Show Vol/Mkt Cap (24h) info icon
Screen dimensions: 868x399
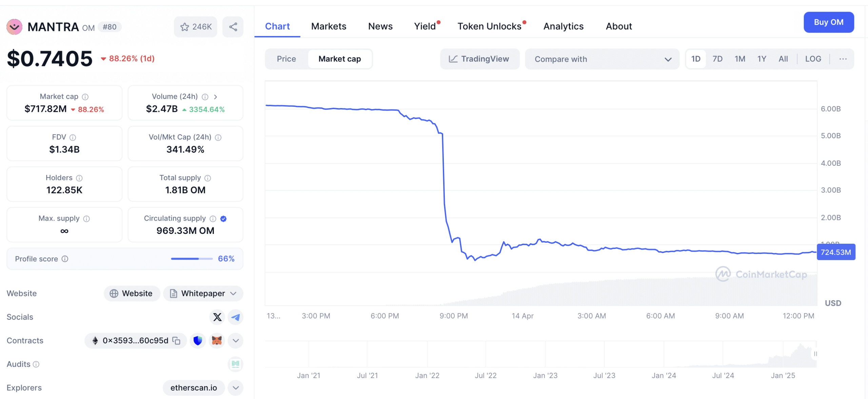pyautogui.click(x=218, y=138)
